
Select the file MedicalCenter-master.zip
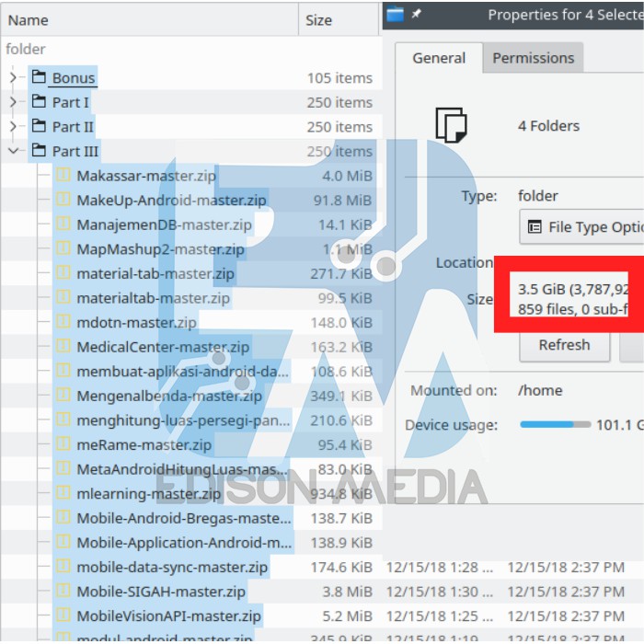click(163, 347)
